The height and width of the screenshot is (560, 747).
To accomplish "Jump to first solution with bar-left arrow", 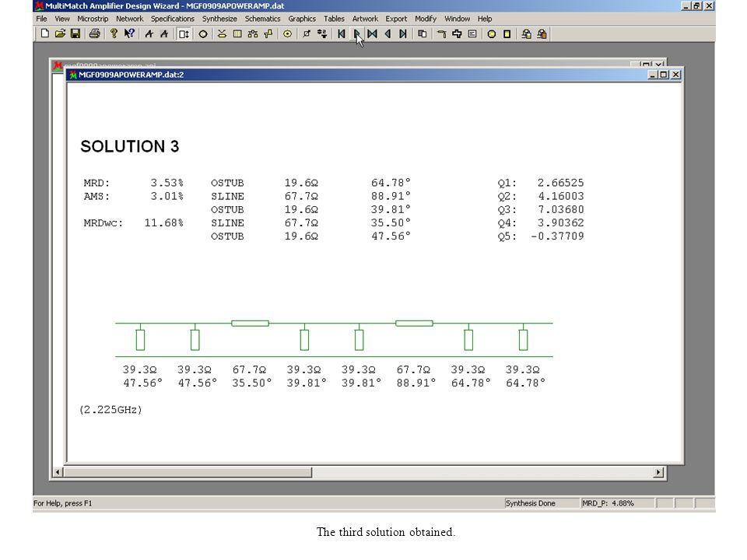I will [341, 33].
